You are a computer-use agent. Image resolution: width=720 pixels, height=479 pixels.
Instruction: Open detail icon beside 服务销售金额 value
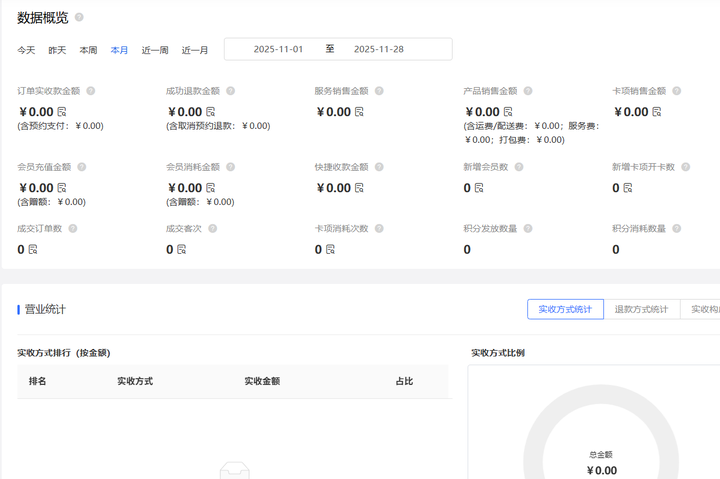359,112
